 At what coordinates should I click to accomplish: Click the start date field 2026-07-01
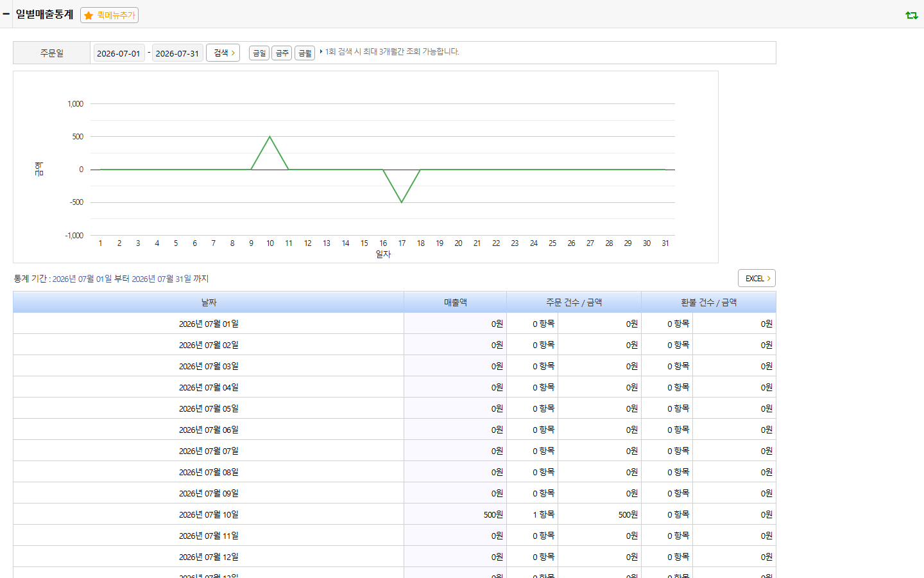(x=119, y=53)
